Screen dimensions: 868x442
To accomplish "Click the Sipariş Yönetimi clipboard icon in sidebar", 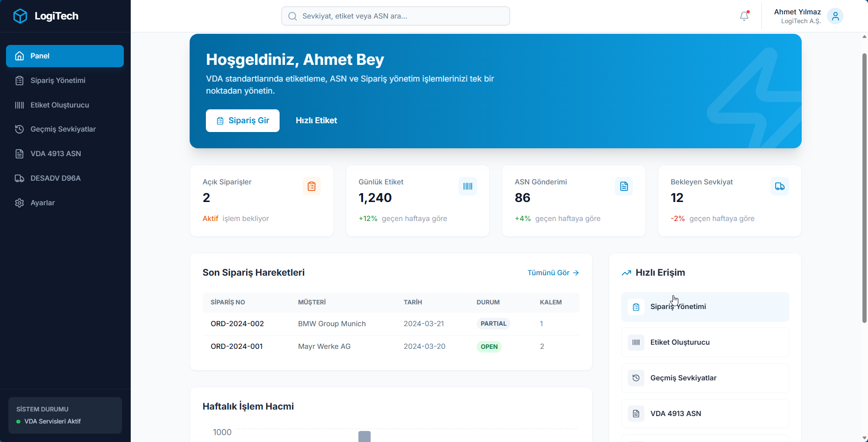I will [x=19, y=81].
